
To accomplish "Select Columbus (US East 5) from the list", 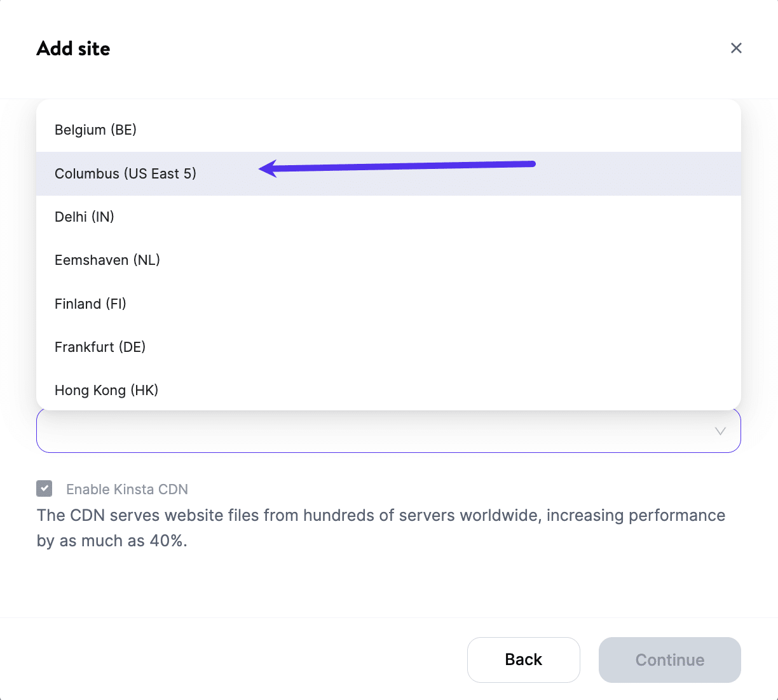I will tap(125, 173).
